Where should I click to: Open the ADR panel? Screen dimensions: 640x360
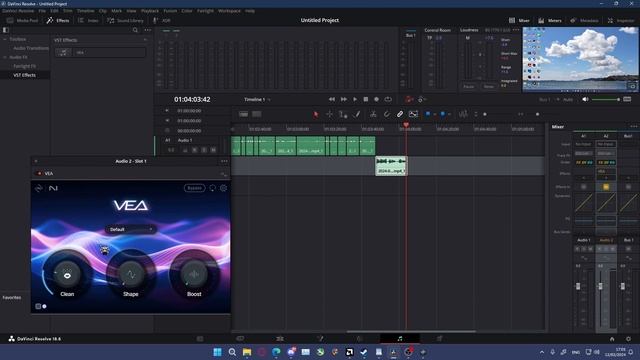[162, 20]
